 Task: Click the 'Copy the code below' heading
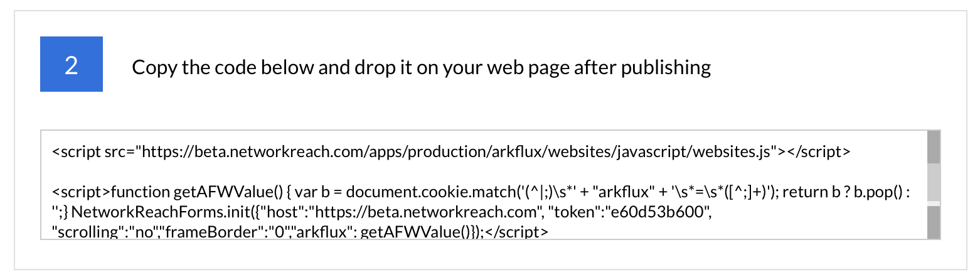[x=421, y=67]
